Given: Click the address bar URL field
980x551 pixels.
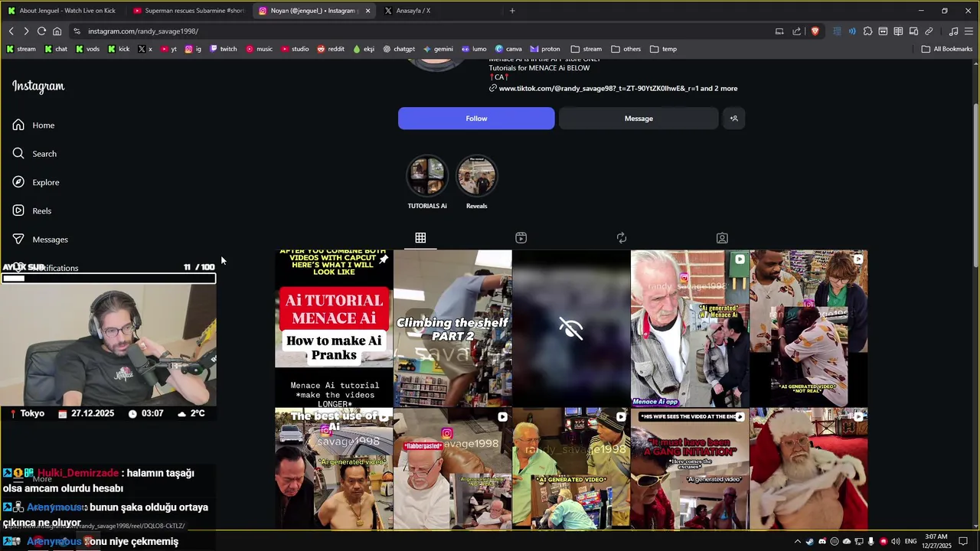Looking at the screenshot, I should 421,31.
